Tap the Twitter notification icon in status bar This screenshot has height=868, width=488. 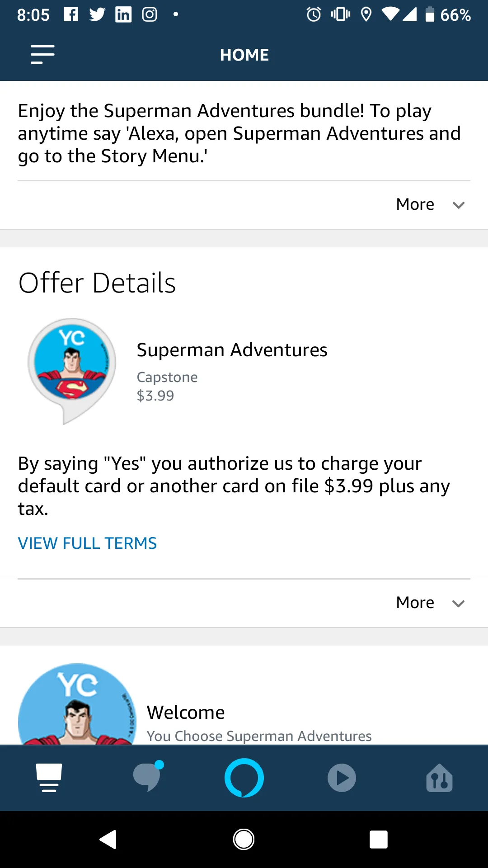tap(97, 14)
